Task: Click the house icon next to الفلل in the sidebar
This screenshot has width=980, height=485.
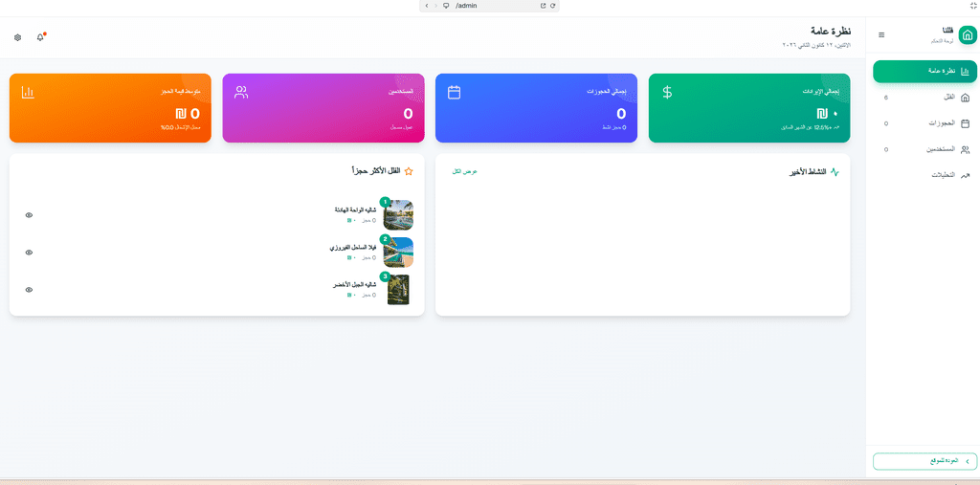Action: 965,98
